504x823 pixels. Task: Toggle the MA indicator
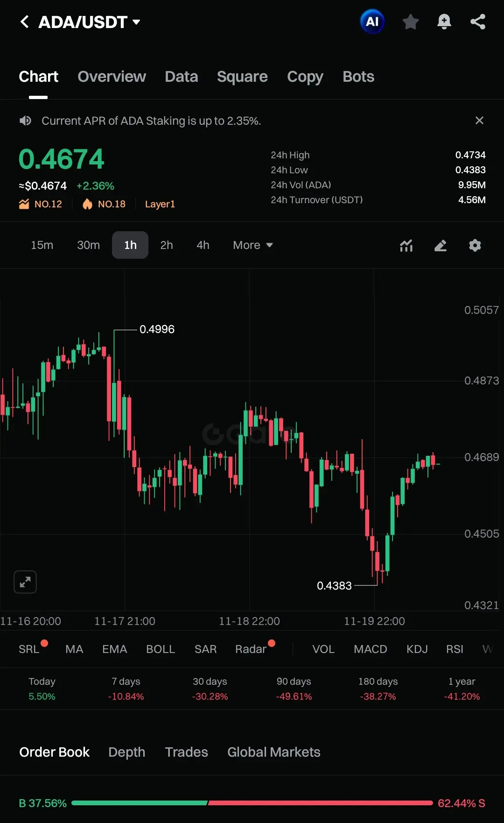(x=74, y=649)
